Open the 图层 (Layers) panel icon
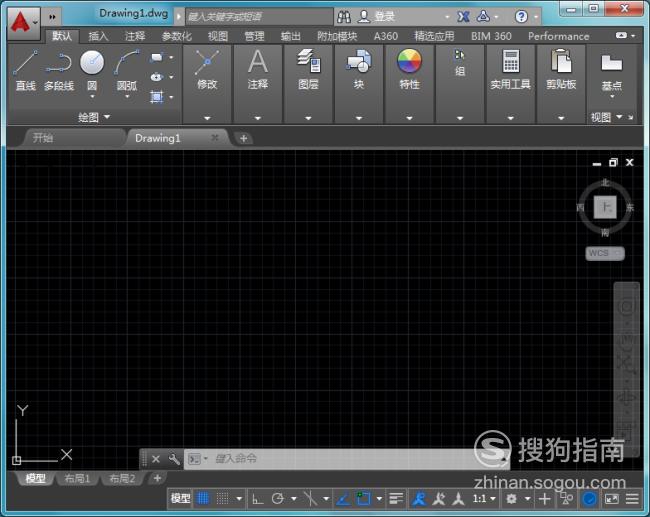 [308, 62]
